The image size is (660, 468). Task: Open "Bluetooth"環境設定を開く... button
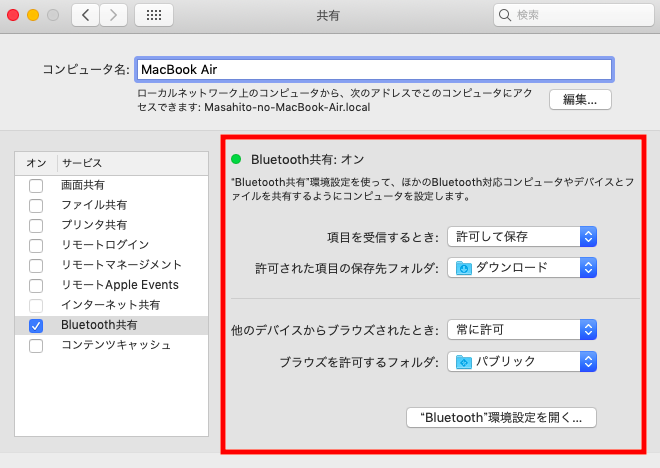[501, 417]
